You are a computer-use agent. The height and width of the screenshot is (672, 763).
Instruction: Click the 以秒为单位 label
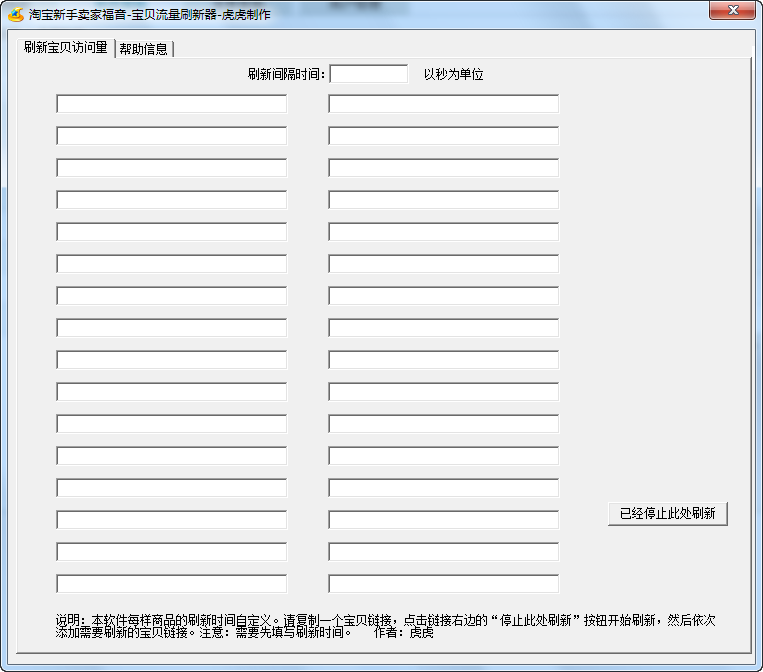pos(454,74)
